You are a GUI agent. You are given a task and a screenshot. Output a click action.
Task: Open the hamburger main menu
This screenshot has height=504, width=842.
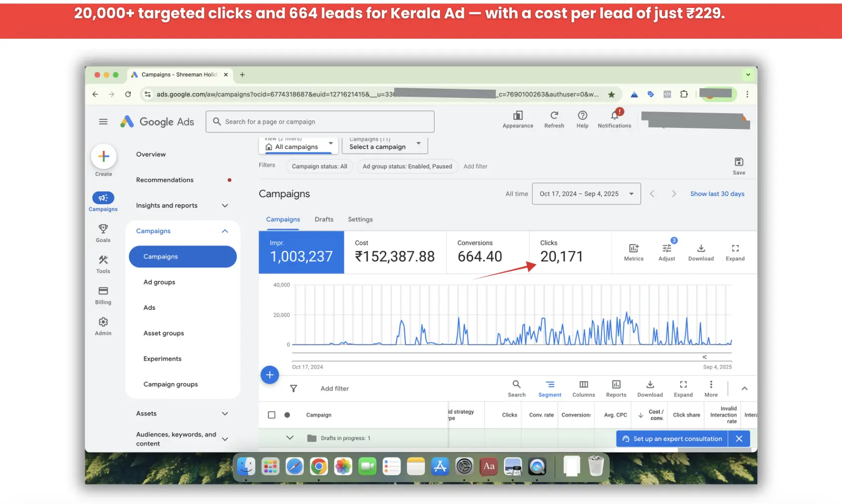point(103,122)
